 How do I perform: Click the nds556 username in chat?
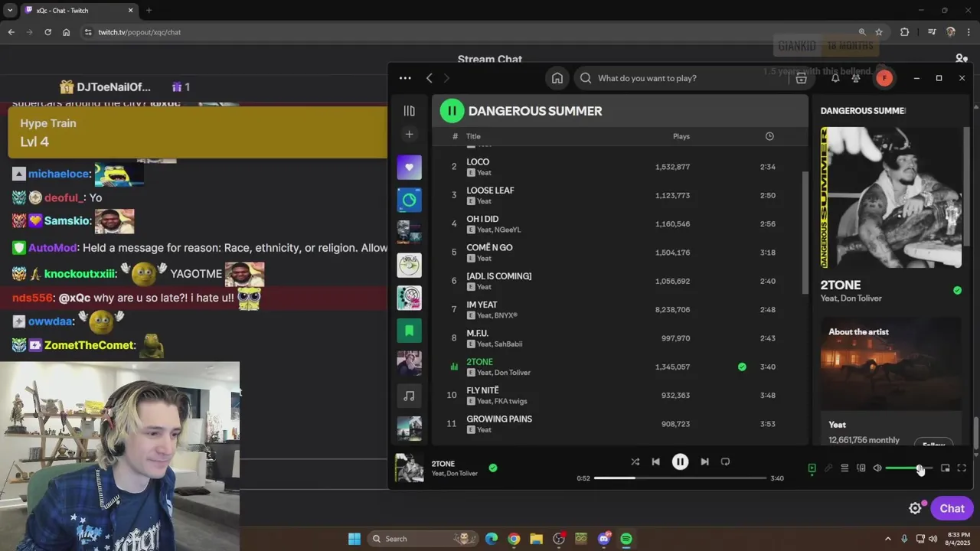coord(32,297)
